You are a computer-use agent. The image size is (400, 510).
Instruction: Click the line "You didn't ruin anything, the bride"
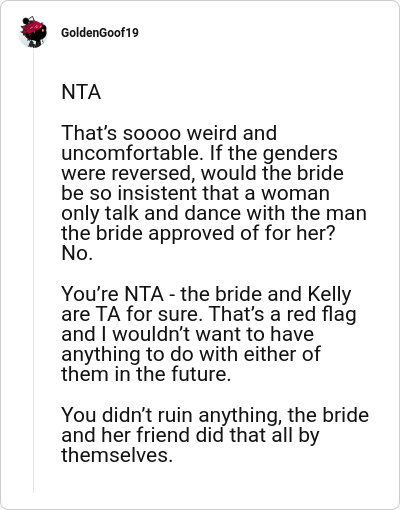[x=215, y=415]
